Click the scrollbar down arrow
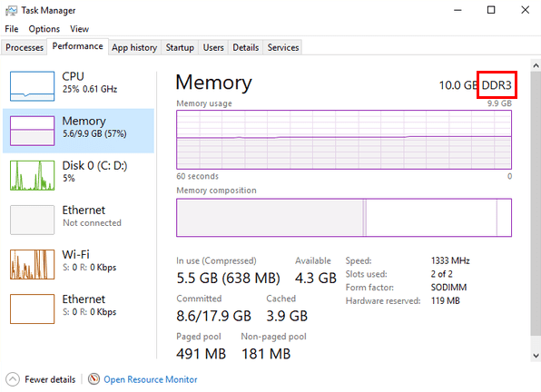 click(x=536, y=356)
